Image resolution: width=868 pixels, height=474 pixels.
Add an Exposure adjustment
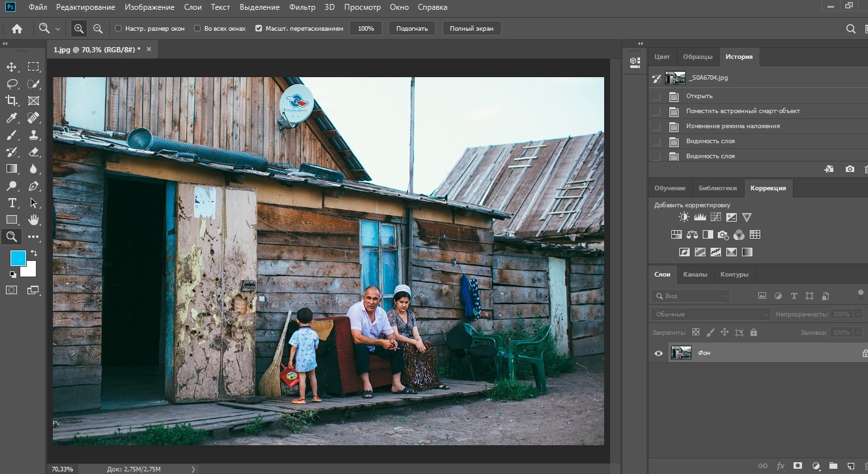[731, 217]
